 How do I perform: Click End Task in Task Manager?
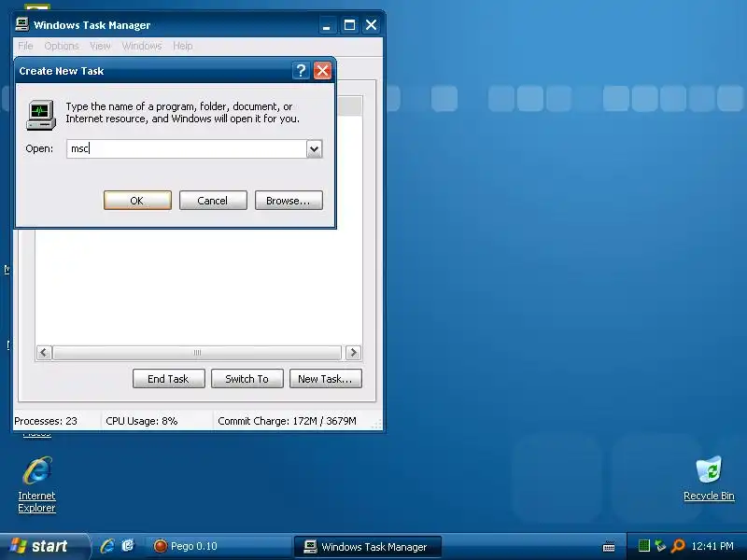(x=169, y=379)
